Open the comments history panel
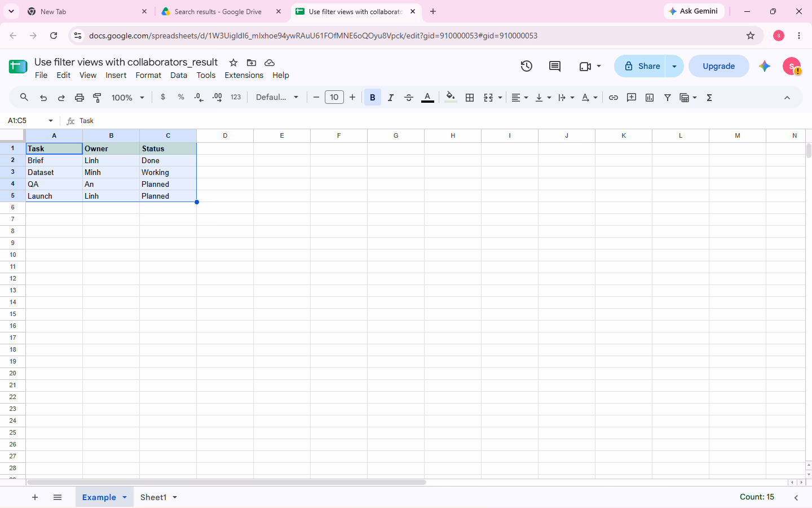 tap(555, 66)
